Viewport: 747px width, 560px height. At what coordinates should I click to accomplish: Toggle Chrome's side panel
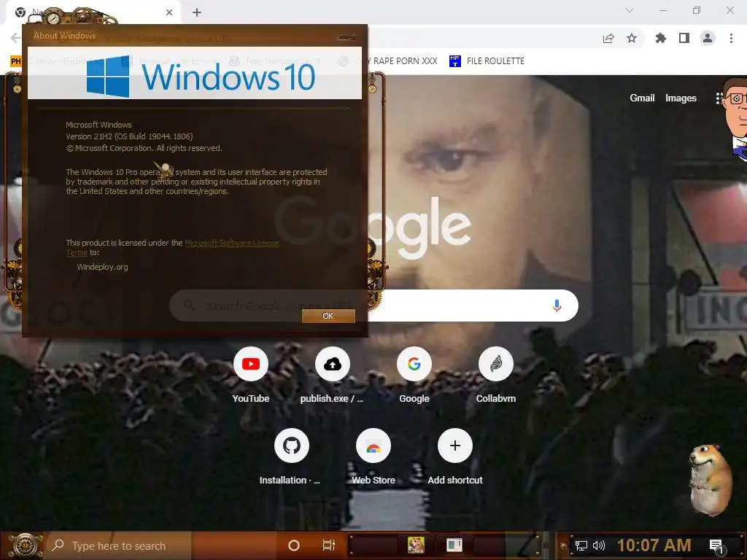[x=684, y=38]
